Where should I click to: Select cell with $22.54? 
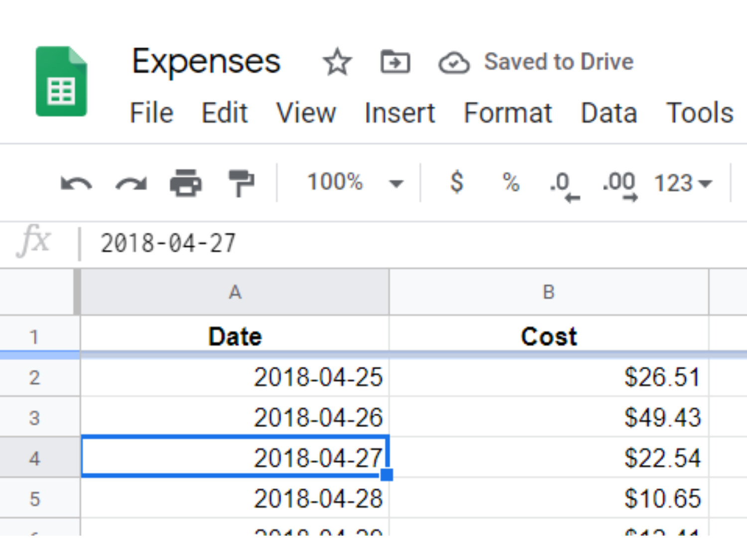[548, 458]
